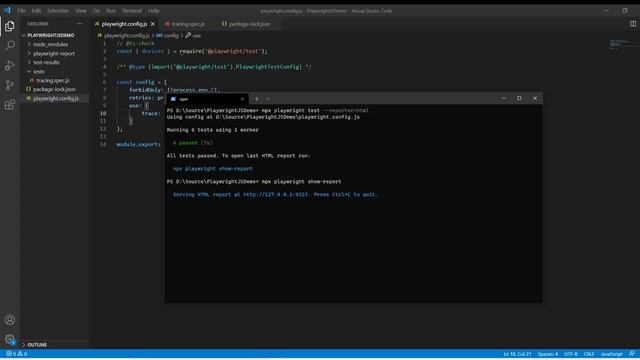
Task: Click the require('@playwright/test') code line
Action: (x=192, y=51)
